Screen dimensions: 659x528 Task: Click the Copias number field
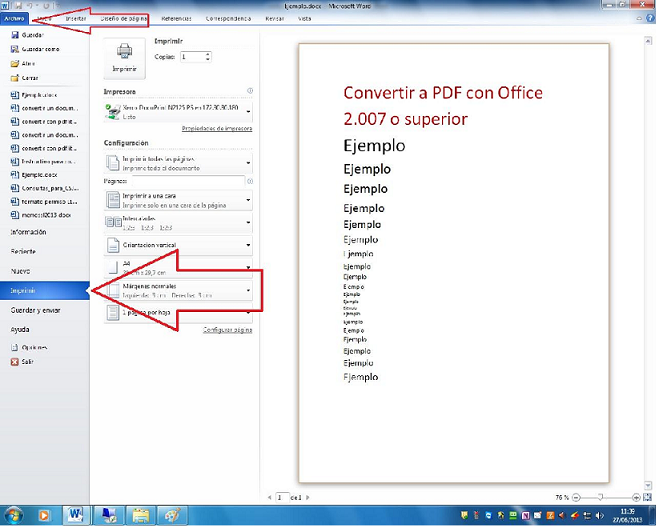192,57
